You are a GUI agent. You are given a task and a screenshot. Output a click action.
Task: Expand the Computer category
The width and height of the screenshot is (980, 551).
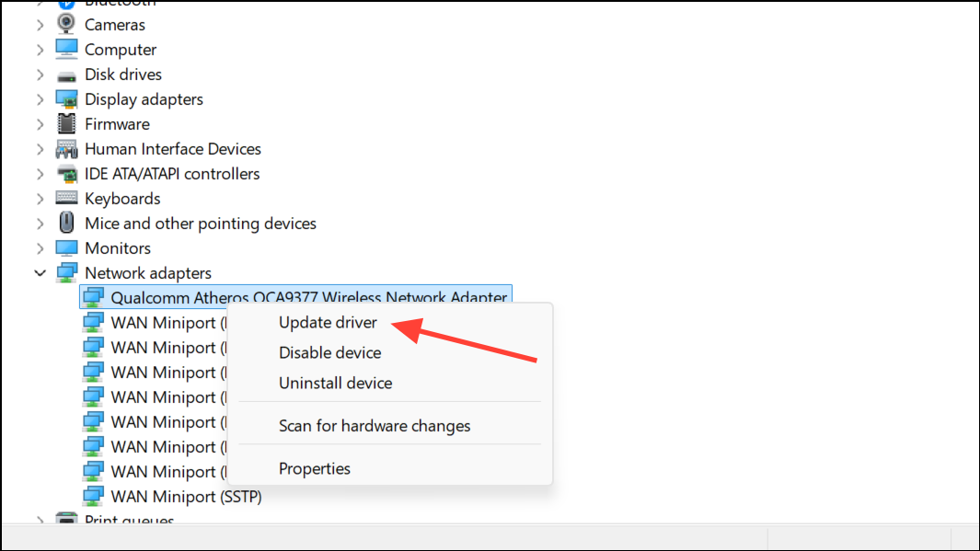click(x=40, y=50)
